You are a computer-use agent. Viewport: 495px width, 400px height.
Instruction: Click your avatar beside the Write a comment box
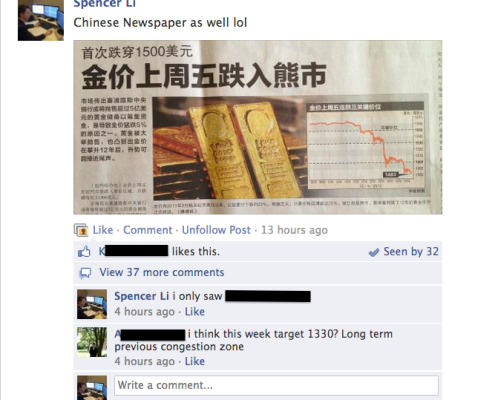click(92, 388)
